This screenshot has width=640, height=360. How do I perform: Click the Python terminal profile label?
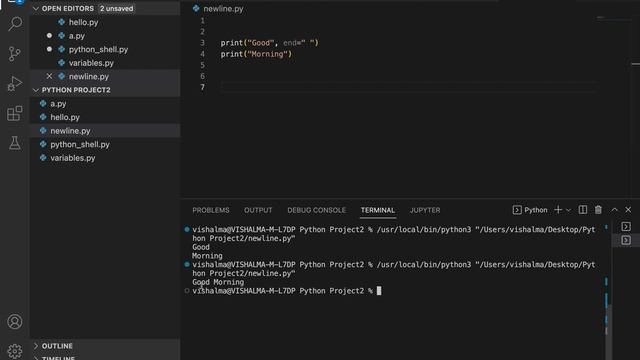coord(530,210)
